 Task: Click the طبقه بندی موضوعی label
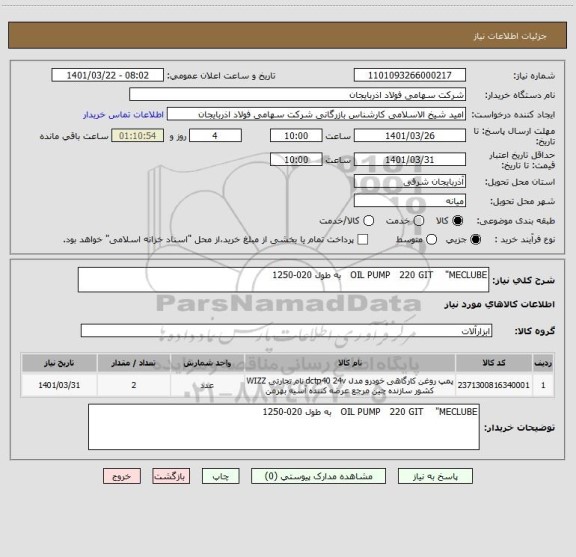[x=516, y=221]
